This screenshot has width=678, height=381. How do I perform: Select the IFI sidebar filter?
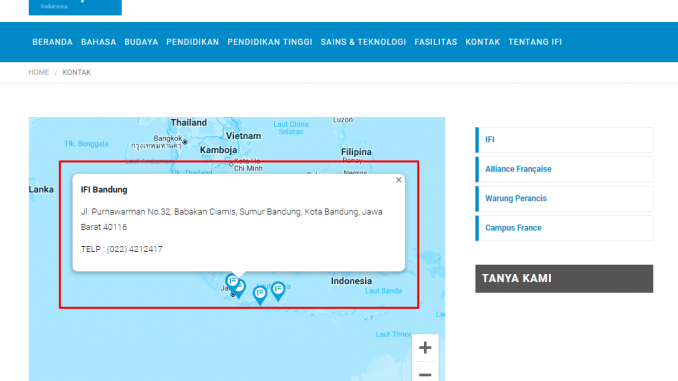click(564, 140)
